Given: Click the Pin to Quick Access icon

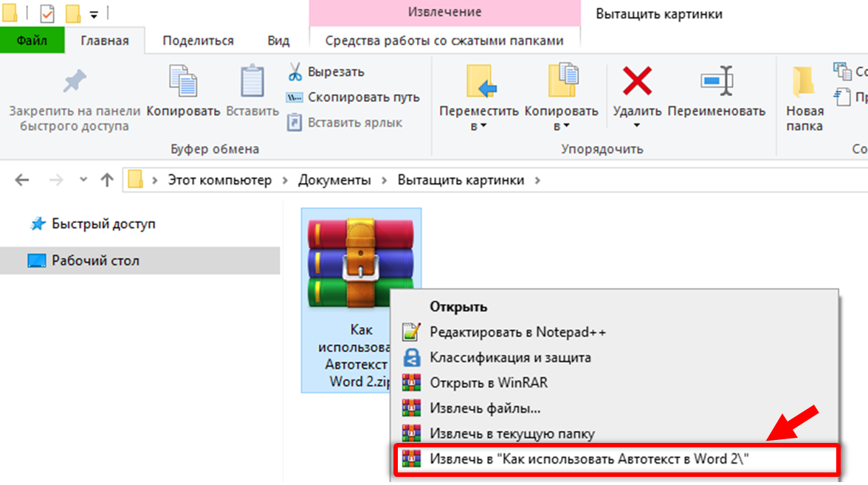Looking at the screenshot, I should pyautogui.click(x=75, y=82).
